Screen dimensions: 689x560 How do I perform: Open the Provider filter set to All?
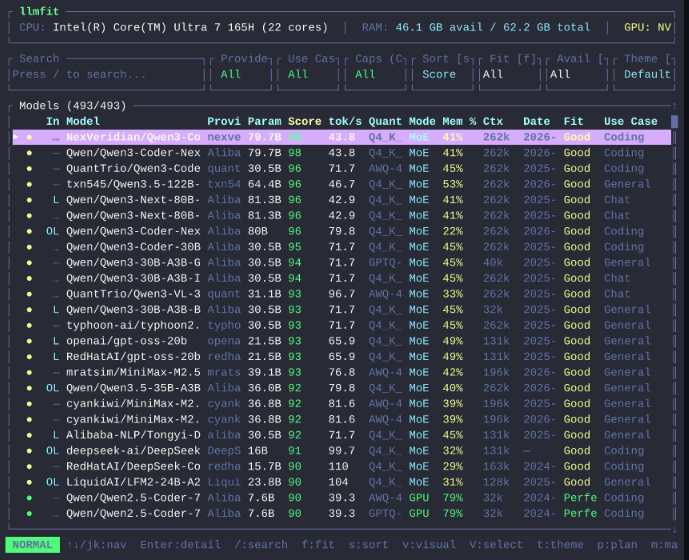pyautogui.click(x=241, y=74)
